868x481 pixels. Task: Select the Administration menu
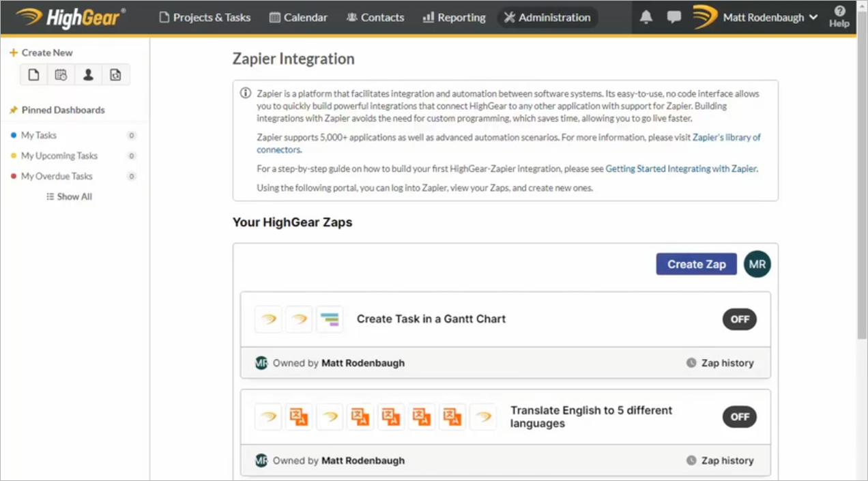547,18
